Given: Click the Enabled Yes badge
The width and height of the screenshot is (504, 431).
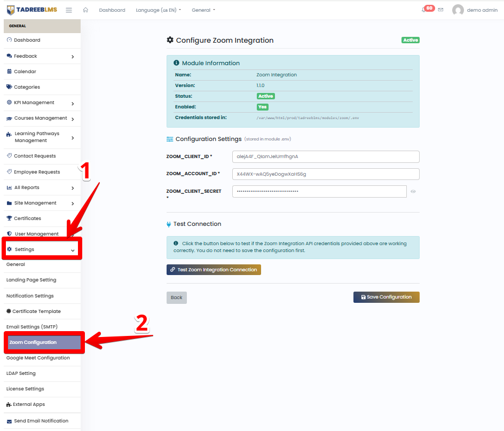Looking at the screenshot, I should pyautogui.click(x=262, y=107).
